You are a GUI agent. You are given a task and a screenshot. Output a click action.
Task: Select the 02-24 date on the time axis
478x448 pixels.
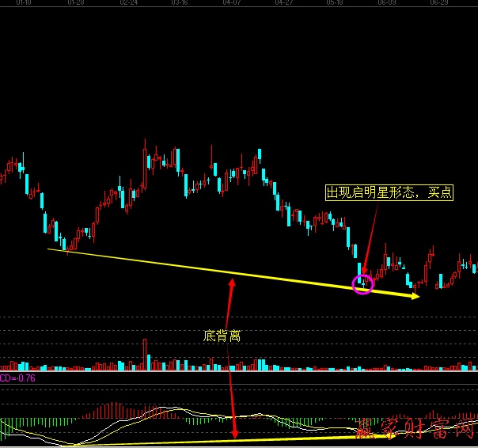[129, 3]
